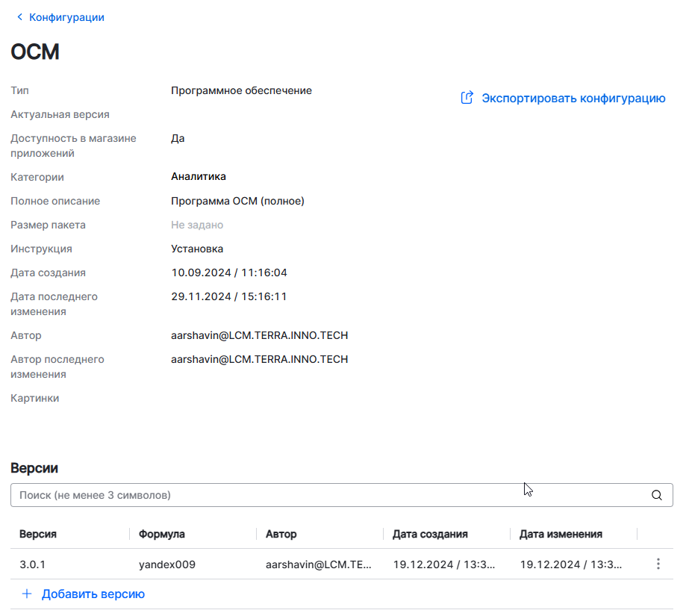Click the Формула column header
689x616 pixels.
pyautogui.click(x=162, y=534)
